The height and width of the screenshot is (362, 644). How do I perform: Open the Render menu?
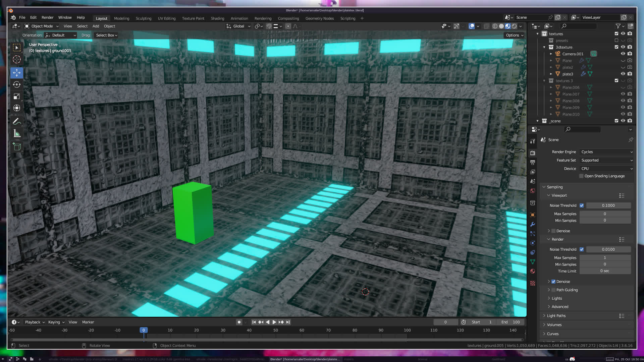tap(47, 17)
